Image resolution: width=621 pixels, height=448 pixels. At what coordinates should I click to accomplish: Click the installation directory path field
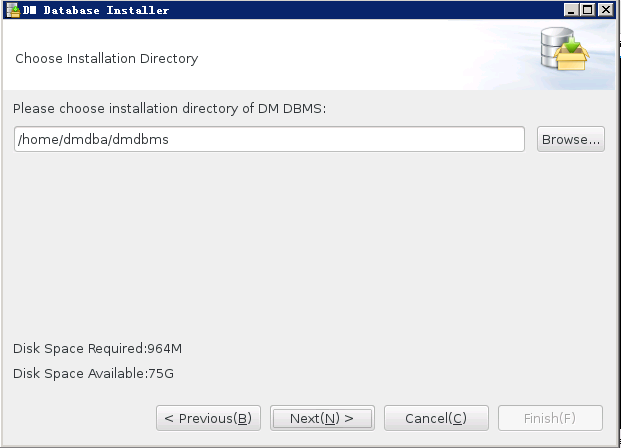[x=269, y=139]
